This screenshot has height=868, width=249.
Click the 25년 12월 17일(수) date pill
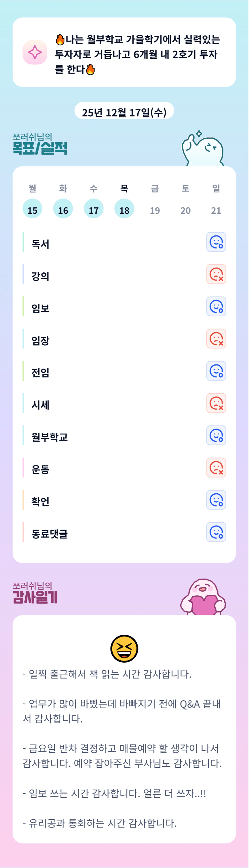(124, 111)
